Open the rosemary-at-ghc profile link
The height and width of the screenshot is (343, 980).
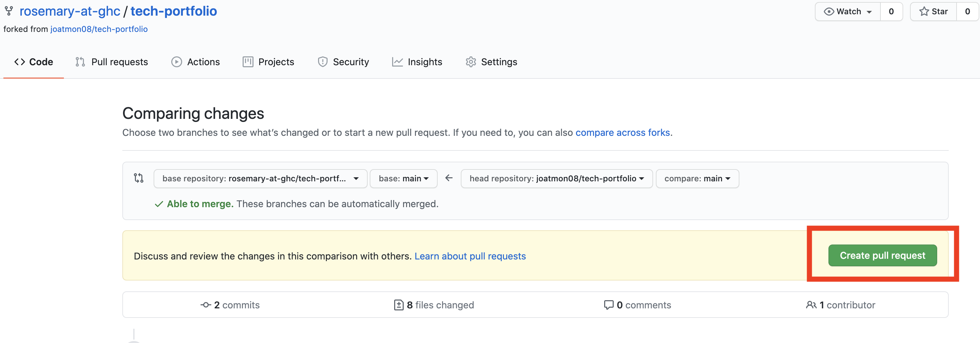click(x=70, y=11)
